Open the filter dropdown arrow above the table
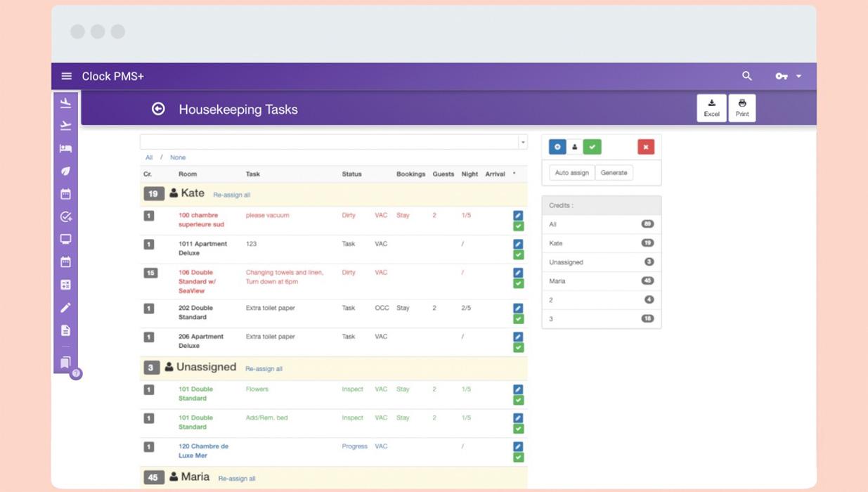 (522, 142)
